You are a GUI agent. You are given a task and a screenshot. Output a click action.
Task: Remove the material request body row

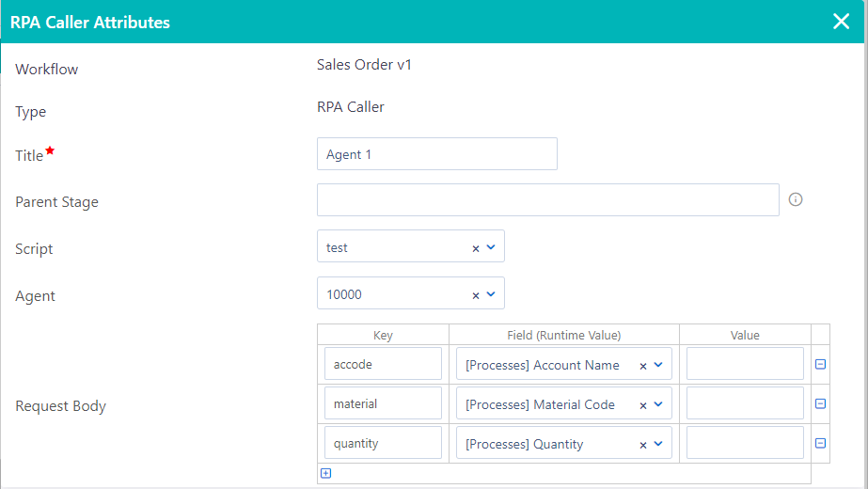[x=820, y=403]
